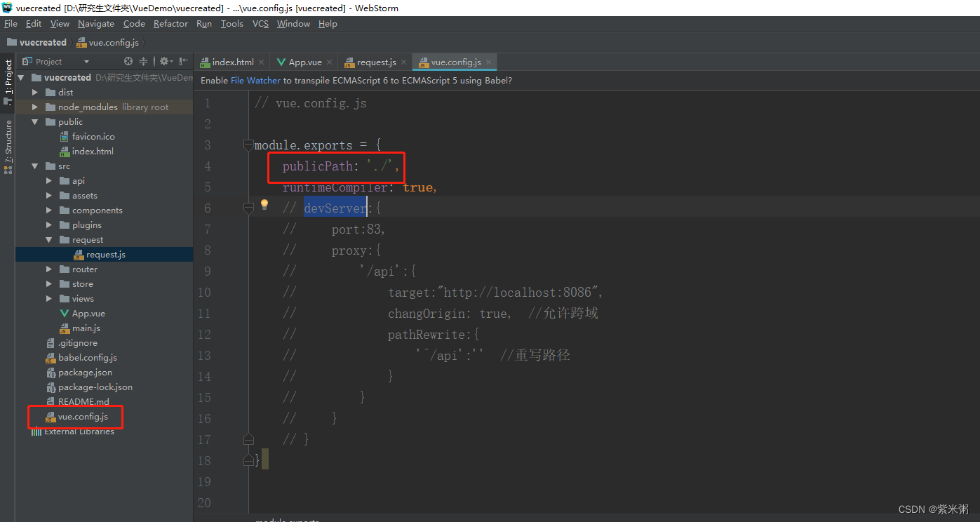This screenshot has height=522, width=980.
Task: Collapse the request folder
Action: [x=49, y=240]
